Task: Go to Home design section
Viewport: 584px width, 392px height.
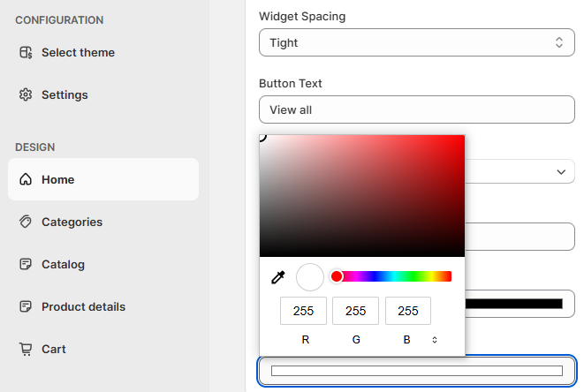Action: click(x=103, y=179)
